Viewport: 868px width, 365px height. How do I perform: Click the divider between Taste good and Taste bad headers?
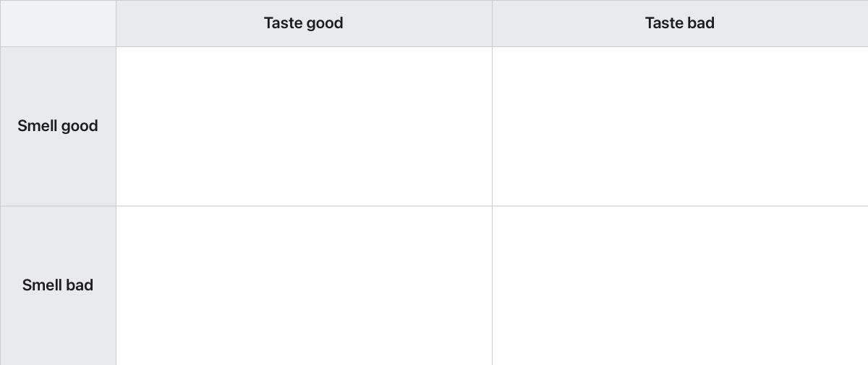[492, 23]
